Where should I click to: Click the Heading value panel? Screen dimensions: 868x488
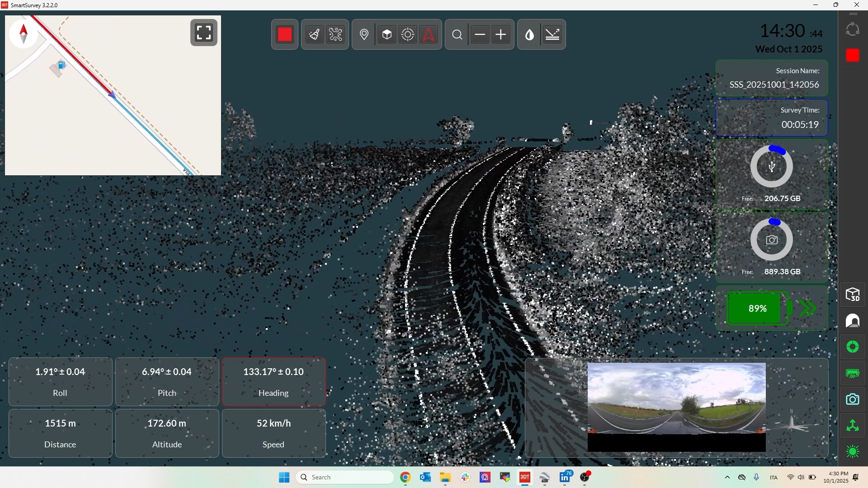coord(274,381)
